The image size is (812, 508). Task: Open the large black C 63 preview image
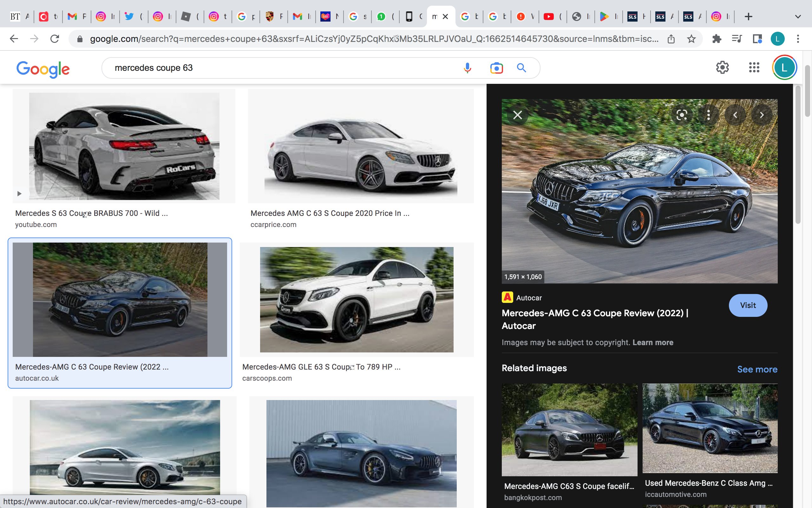pos(639,191)
